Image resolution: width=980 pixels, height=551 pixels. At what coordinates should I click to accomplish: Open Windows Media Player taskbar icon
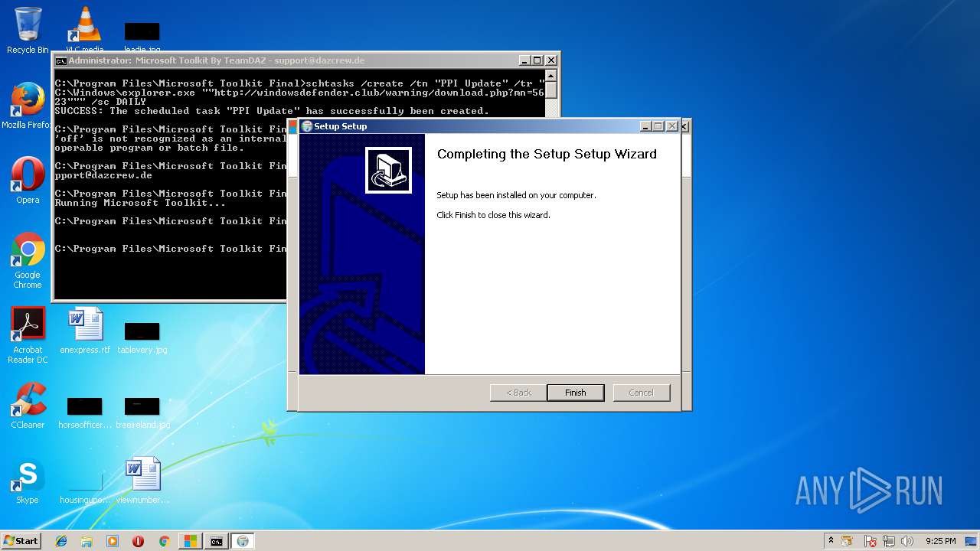pyautogui.click(x=113, y=541)
